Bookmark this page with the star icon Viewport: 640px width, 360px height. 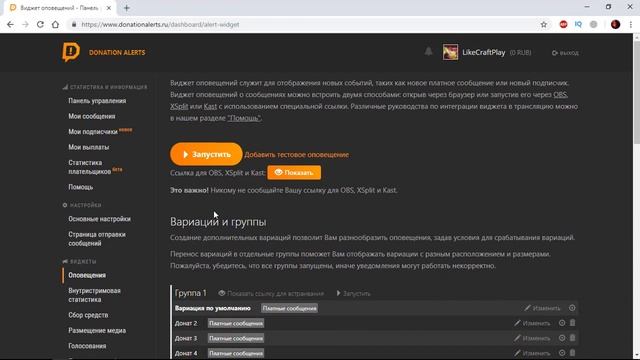(544, 24)
